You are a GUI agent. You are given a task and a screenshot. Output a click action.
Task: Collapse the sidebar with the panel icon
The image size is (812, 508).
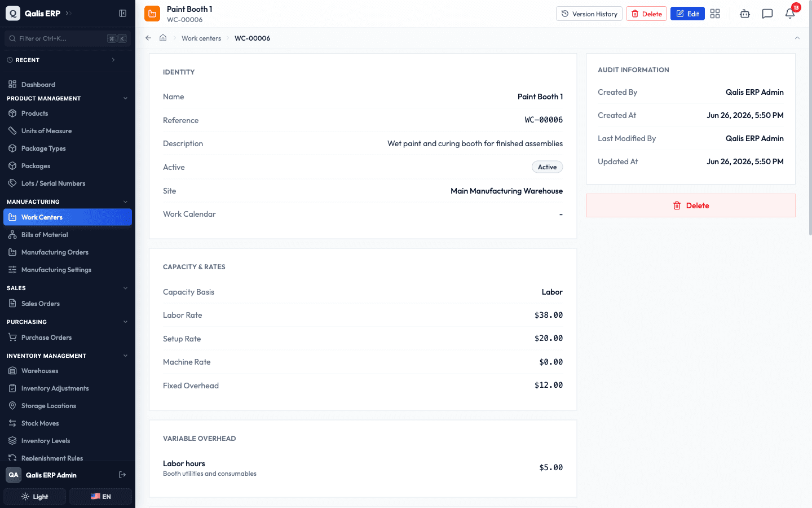pyautogui.click(x=122, y=13)
